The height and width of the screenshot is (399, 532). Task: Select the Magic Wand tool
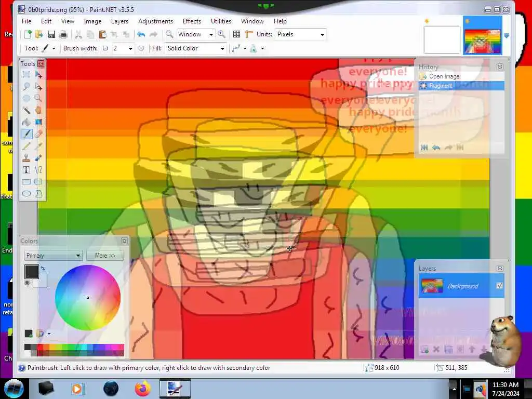pos(26,110)
